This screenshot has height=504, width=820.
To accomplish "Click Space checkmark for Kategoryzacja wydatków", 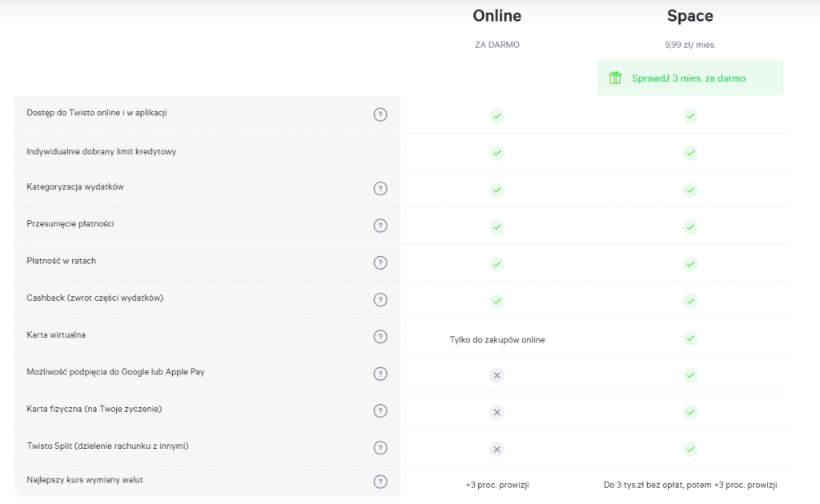I will click(x=690, y=190).
